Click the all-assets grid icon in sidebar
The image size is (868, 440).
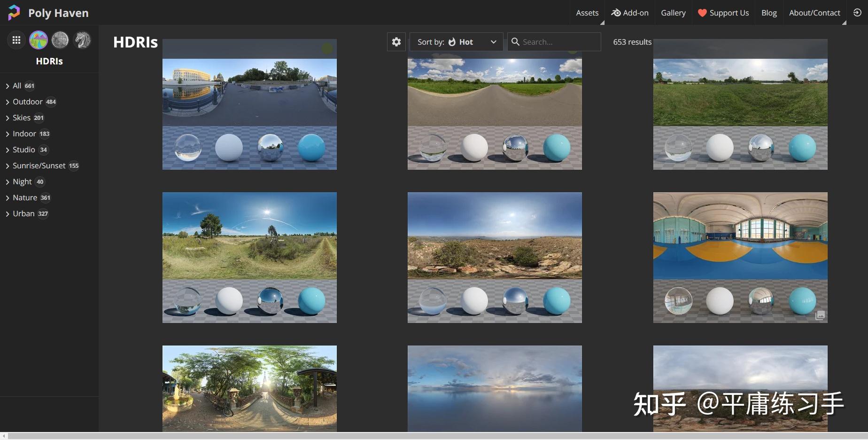click(x=16, y=39)
